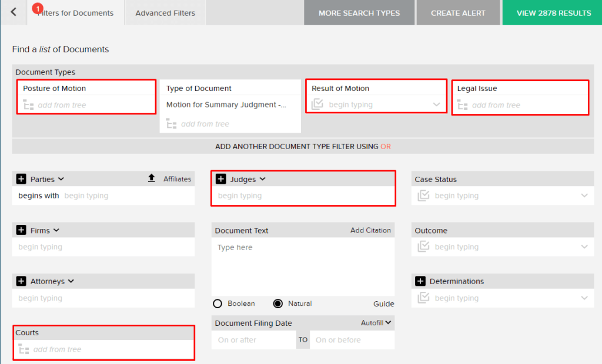Select the Natural search mode

(x=277, y=304)
